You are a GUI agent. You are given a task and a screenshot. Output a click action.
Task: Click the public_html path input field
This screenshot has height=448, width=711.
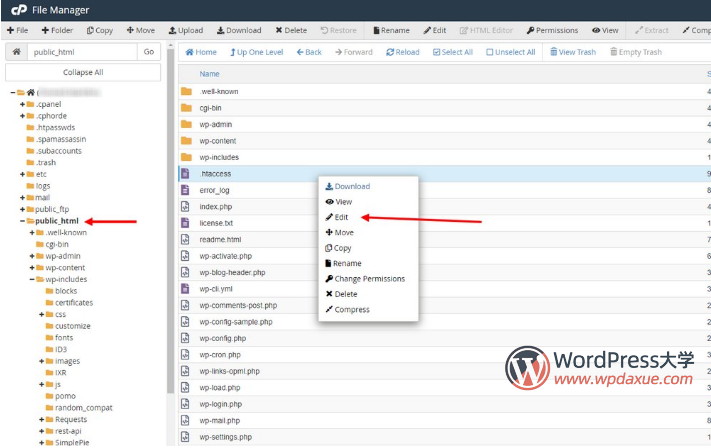coord(84,52)
